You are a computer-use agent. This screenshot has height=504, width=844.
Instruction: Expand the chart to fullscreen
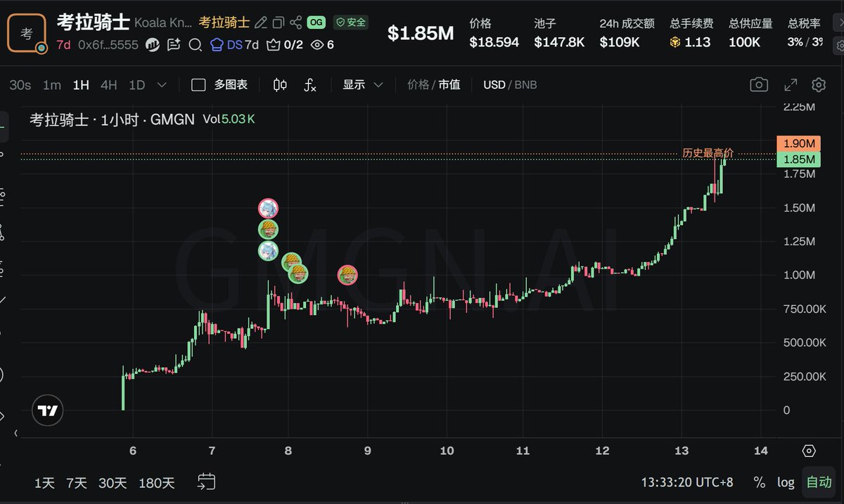click(x=791, y=85)
